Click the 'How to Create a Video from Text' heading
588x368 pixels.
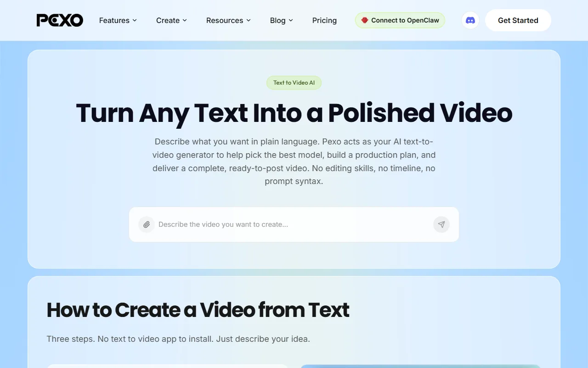(198, 310)
